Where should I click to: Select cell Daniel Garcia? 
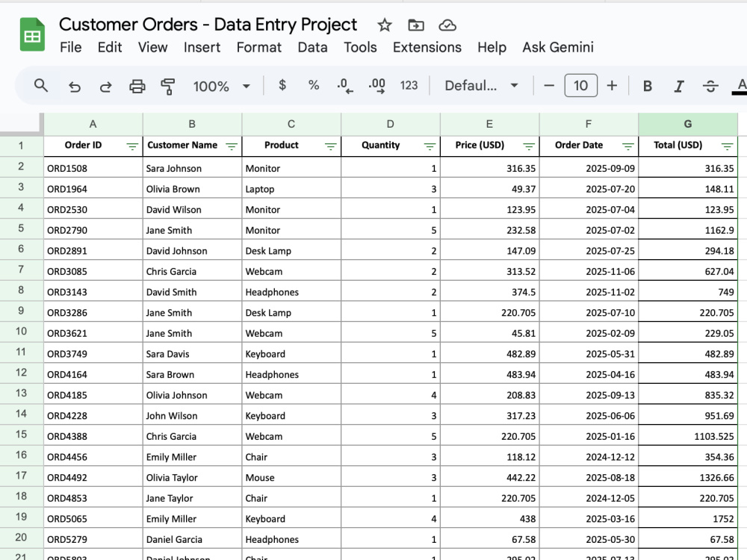click(192, 539)
